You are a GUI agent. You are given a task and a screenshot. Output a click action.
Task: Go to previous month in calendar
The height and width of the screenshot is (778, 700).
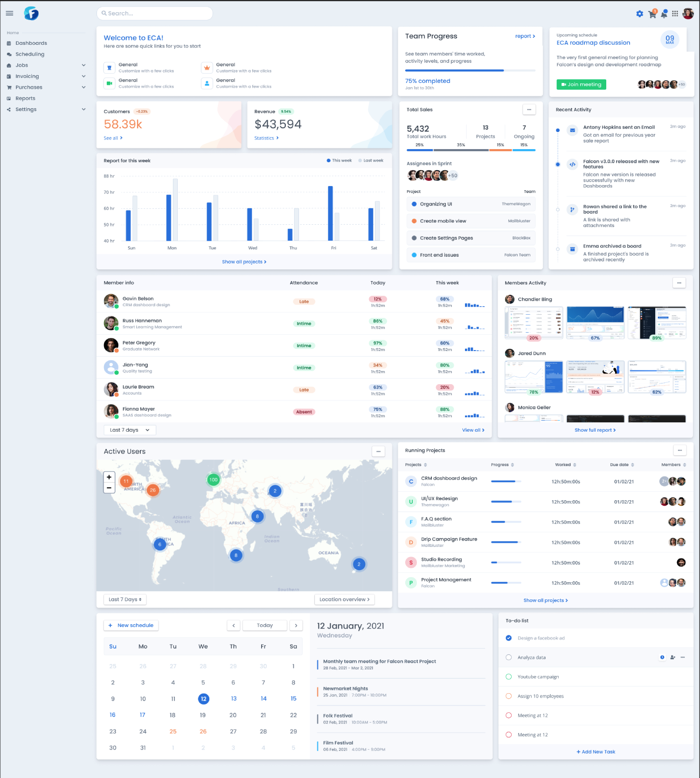[234, 626]
